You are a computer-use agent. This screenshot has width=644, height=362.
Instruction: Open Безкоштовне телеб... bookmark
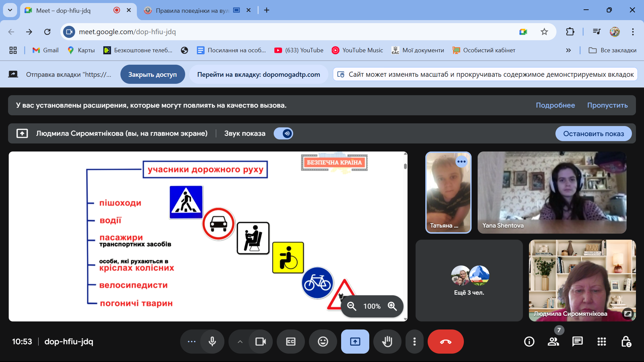click(138, 50)
